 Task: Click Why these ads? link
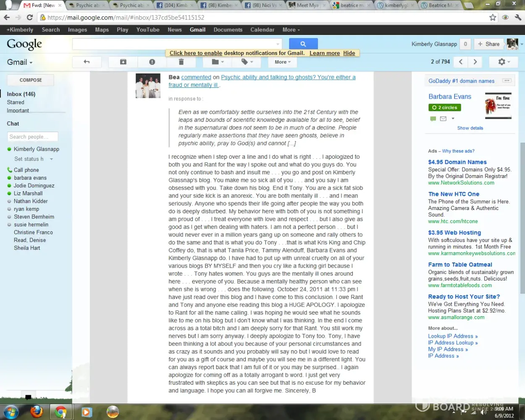(x=458, y=151)
